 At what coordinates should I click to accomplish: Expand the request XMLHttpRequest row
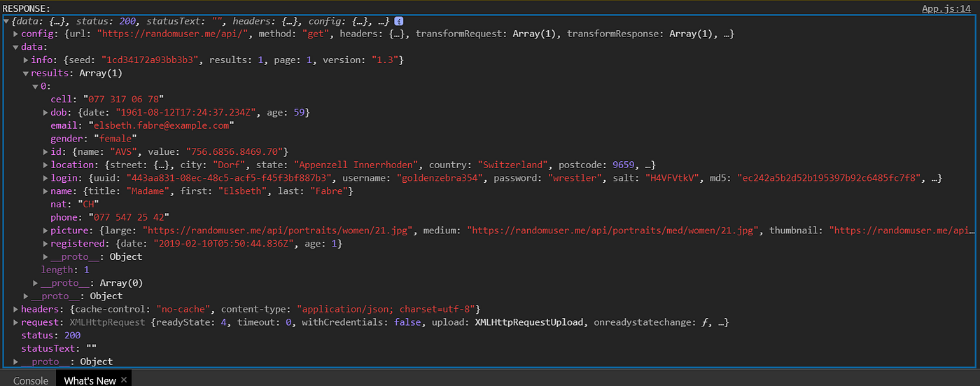click(15, 322)
